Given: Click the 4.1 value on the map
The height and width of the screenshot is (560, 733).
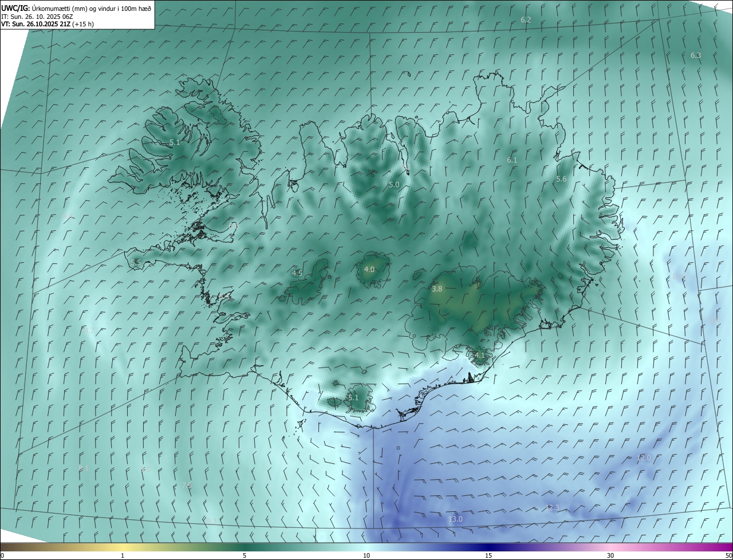Looking at the screenshot, I should pos(480,355).
